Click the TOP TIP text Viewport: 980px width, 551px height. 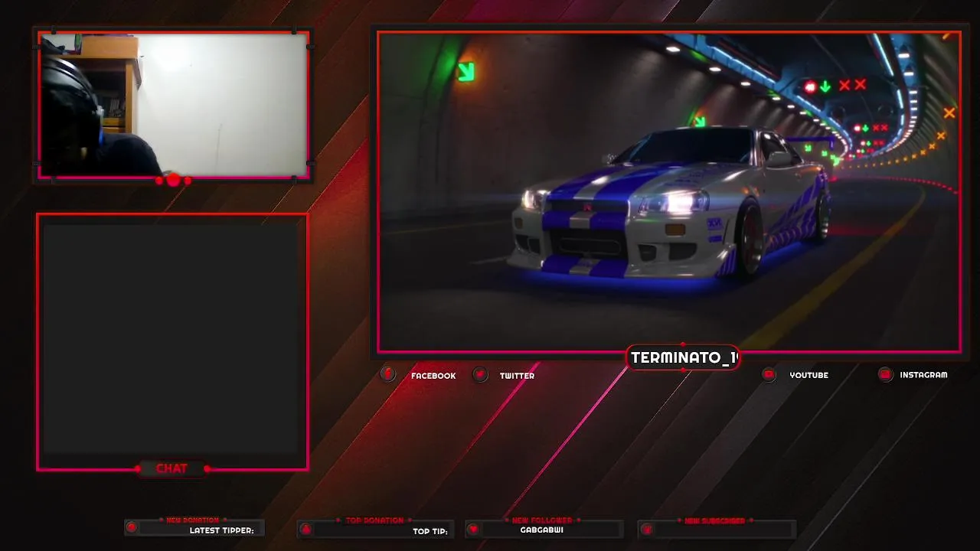pyautogui.click(x=430, y=531)
